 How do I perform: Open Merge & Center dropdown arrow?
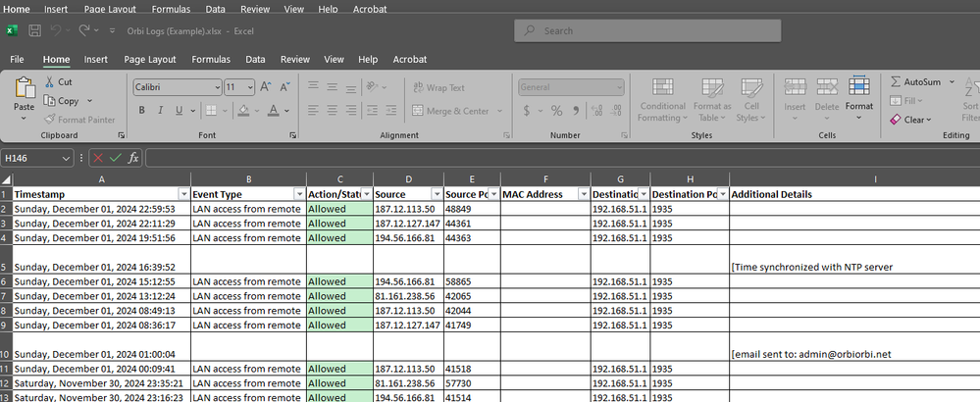tap(499, 111)
